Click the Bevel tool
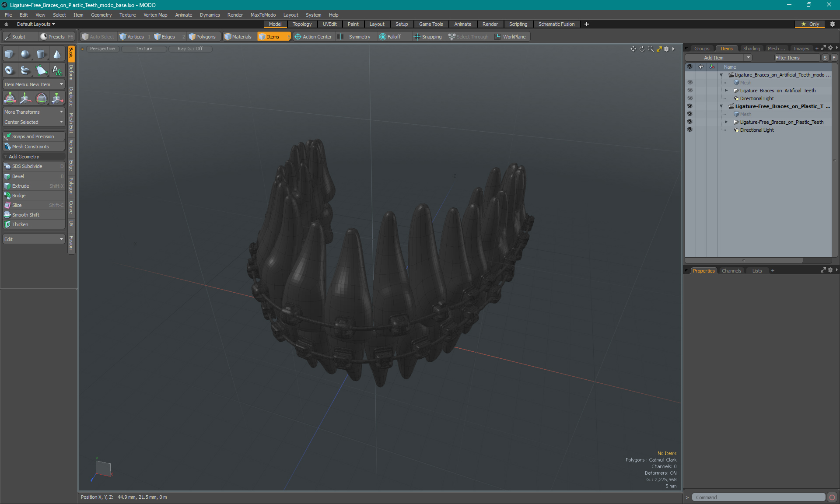 pyautogui.click(x=34, y=176)
